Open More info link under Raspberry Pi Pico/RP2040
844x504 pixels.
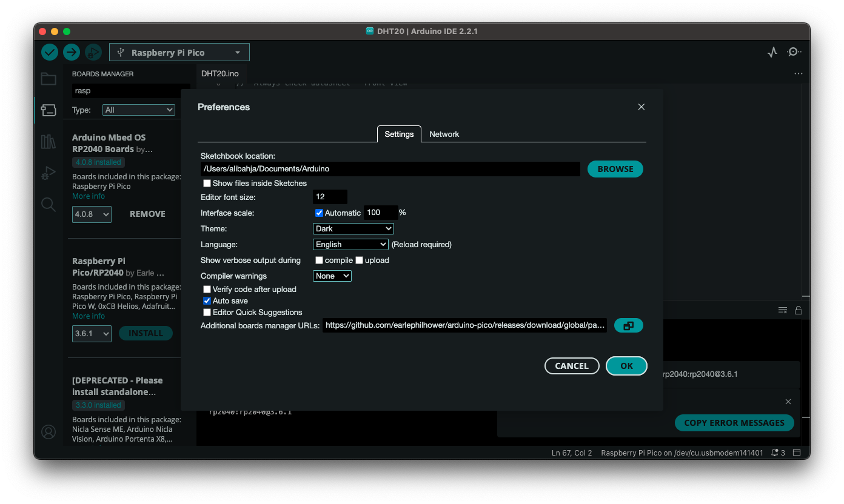tap(89, 316)
